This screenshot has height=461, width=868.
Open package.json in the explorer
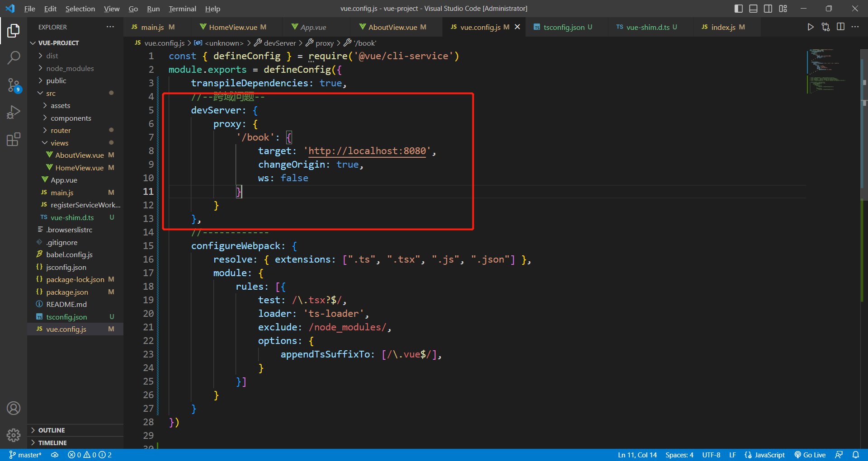click(67, 292)
